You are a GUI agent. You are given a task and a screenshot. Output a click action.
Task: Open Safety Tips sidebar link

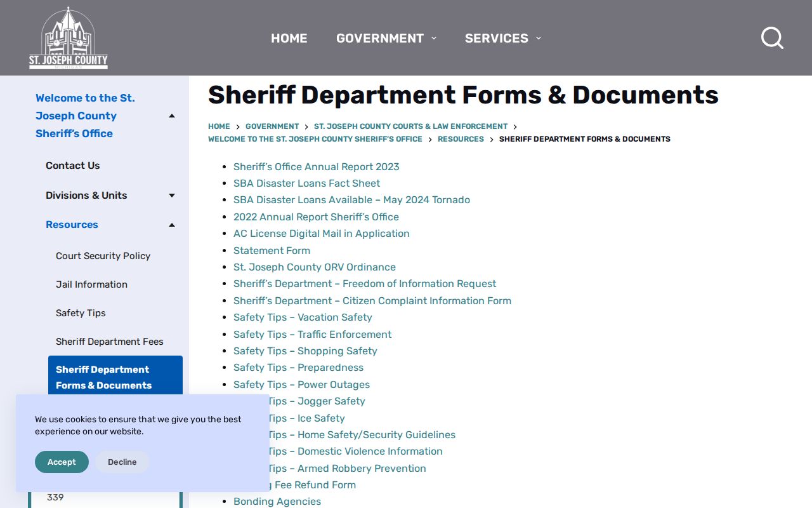(81, 313)
